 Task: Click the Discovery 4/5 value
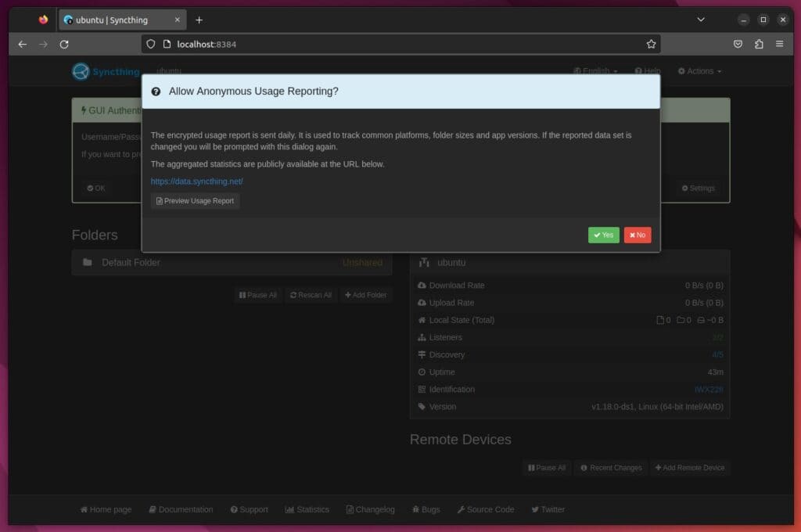718,354
